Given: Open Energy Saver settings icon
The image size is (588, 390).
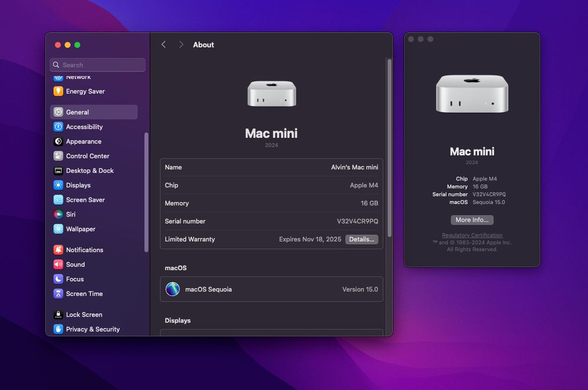Looking at the screenshot, I should [58, 91].
